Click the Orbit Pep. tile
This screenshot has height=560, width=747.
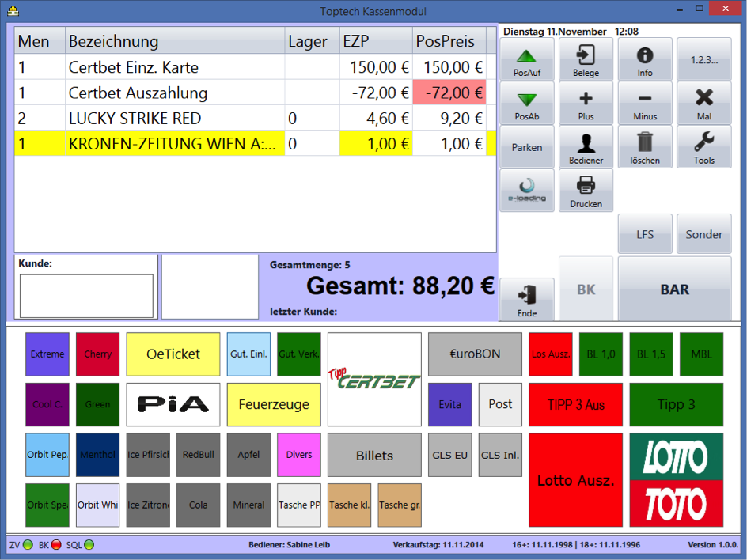[47, 455]
